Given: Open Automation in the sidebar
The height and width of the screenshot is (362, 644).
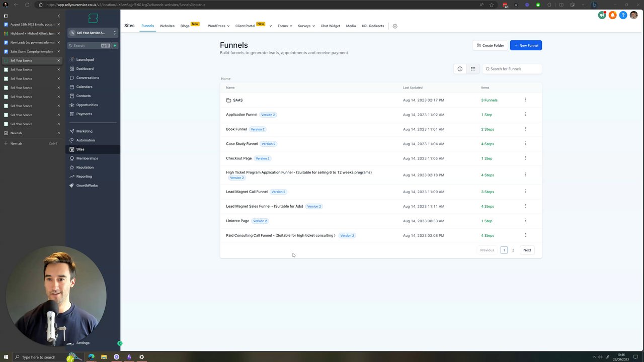Looking at the screenshot, I should point(86,140).
